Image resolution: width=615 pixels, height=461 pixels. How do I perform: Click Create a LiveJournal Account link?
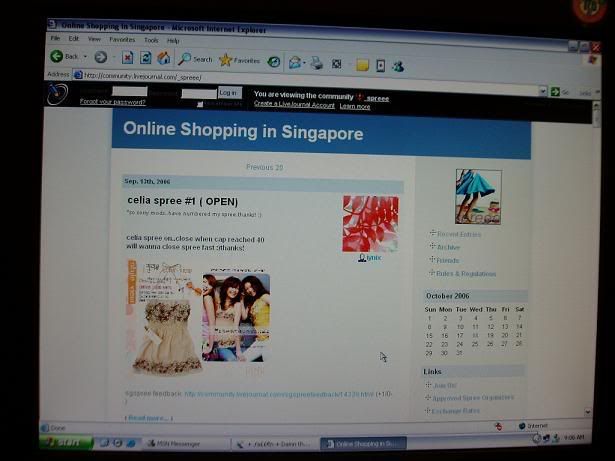pyautogui.click(x=294, y=104)
